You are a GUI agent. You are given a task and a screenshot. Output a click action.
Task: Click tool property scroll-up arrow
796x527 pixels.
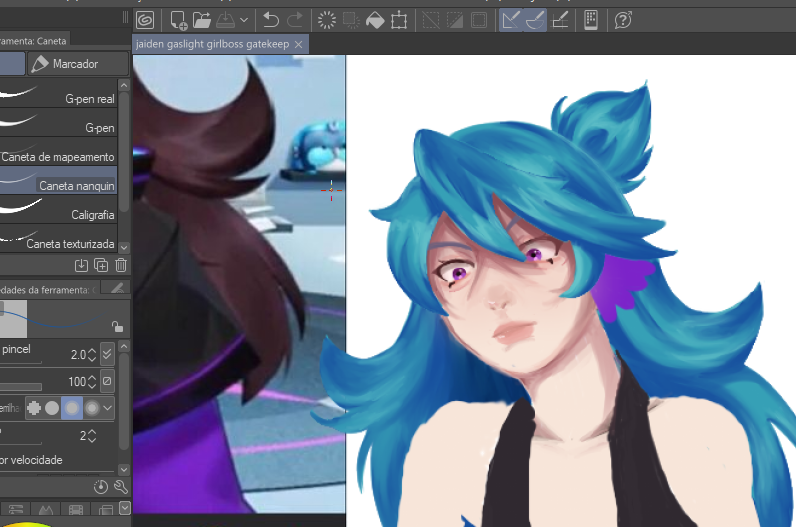click(124, 346)
